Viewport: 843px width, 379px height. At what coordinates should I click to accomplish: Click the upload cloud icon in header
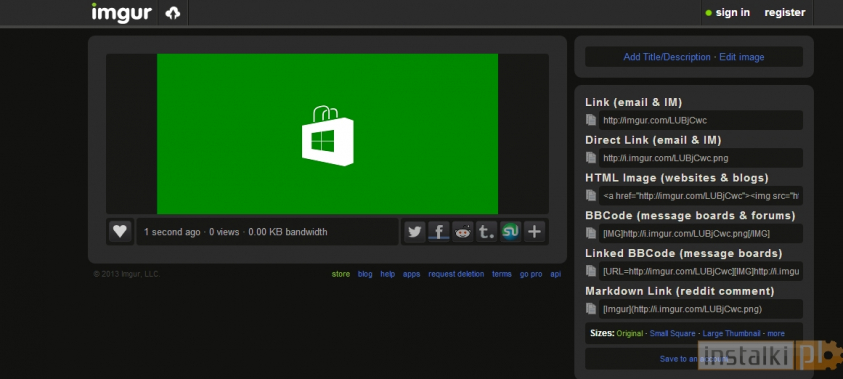tap(173, 13)
